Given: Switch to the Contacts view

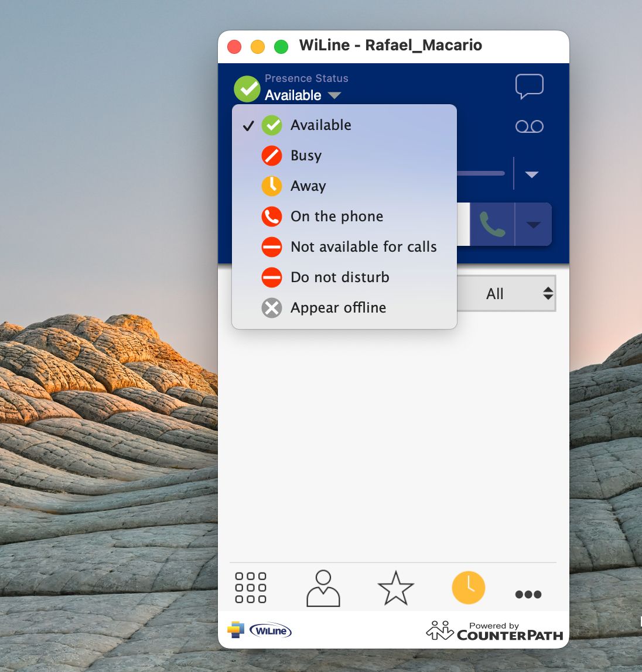Looking at the screenshot, I should [323, 588].
